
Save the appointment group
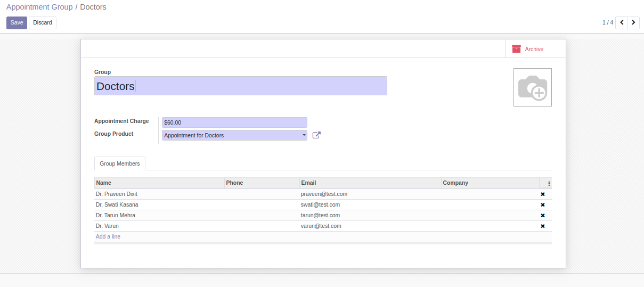click(17, 23)
